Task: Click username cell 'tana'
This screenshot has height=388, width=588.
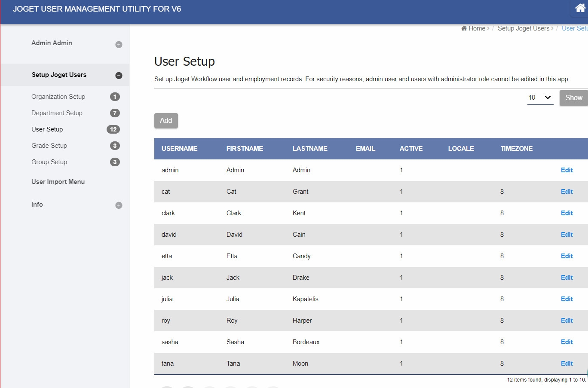Action: pos(168,364)
